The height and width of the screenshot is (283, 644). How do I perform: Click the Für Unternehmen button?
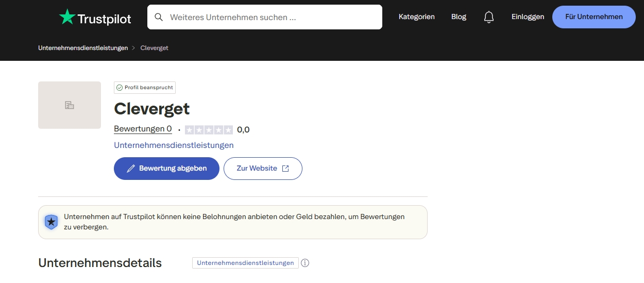594,17
